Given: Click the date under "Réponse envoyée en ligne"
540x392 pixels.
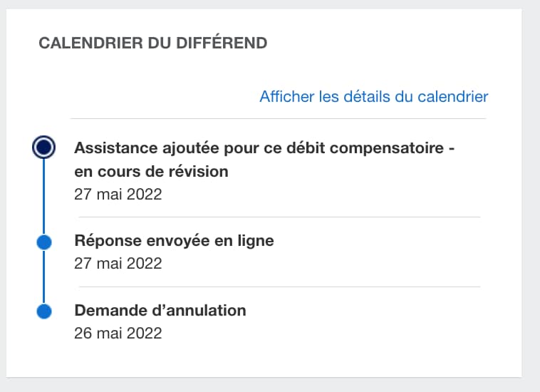Looking at the screenshot, I should tap(118, 264).
